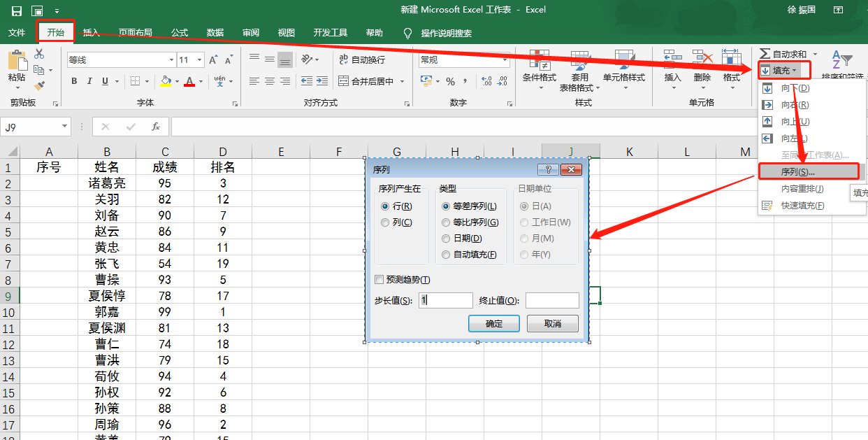Click the yellow fill color bucket button
Image resolution: width=868 pixels, height=440 pixels.
[x=166, y=81]
